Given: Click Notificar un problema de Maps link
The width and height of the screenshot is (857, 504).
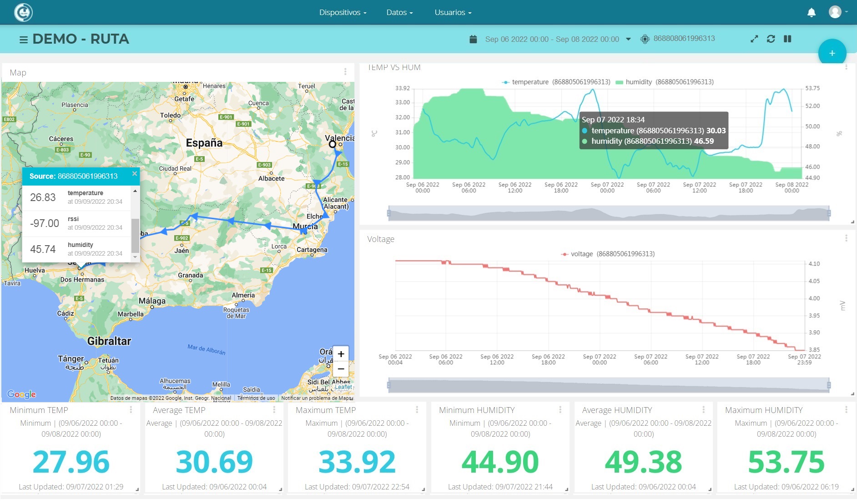Looking at the screenshot, I should 317,398.
